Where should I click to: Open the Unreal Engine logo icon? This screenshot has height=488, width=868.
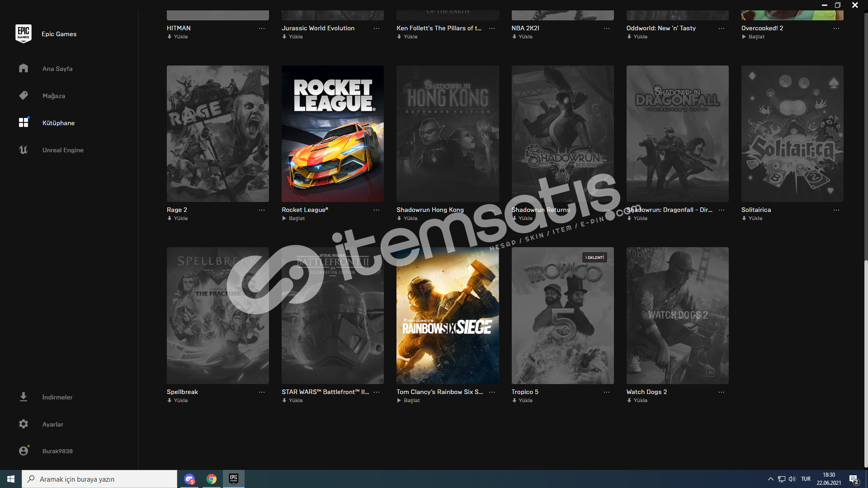click(x=24, y=150)
